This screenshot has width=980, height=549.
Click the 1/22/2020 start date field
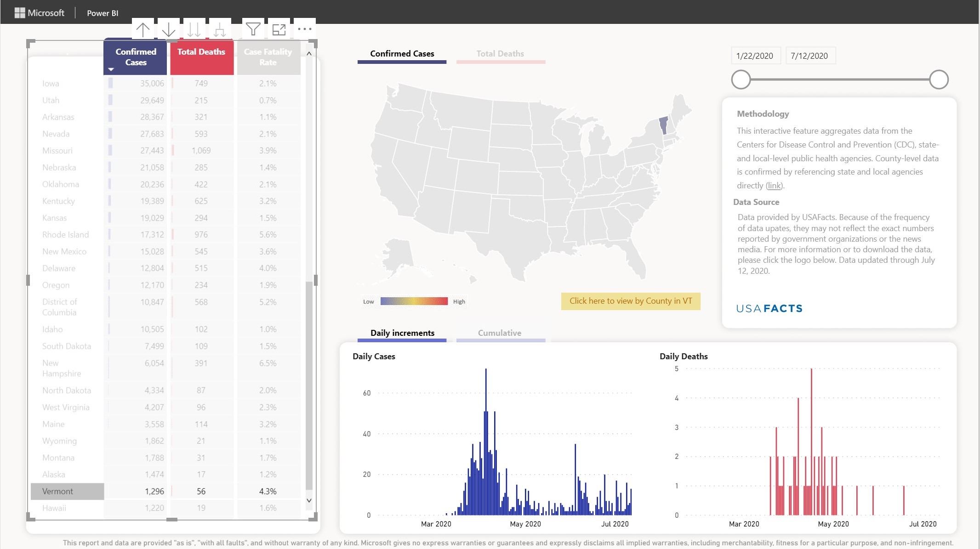pos(754,56)
